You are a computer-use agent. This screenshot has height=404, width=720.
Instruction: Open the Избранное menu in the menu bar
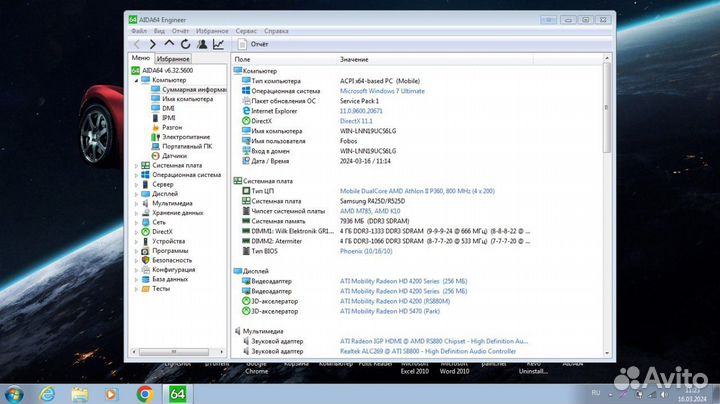pos(212,31)
